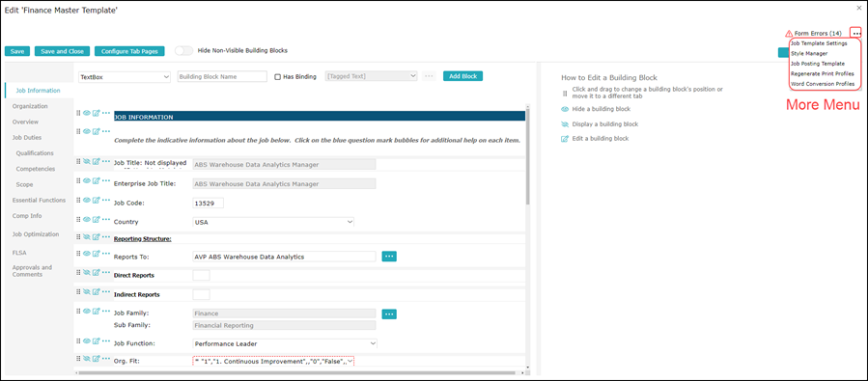Open the Job Function dropdown
Screen dimensions: 868x381
click(285, 343)
